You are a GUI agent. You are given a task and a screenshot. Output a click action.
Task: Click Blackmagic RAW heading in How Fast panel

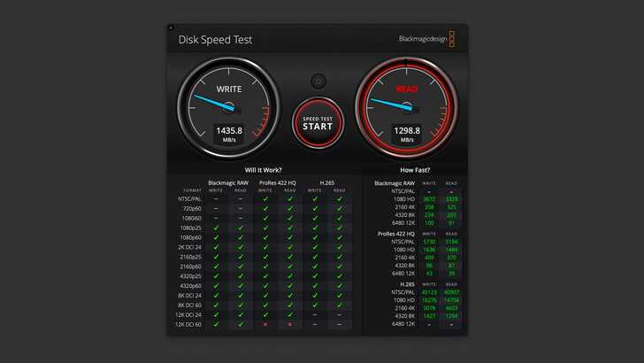(x=395, y=183)
